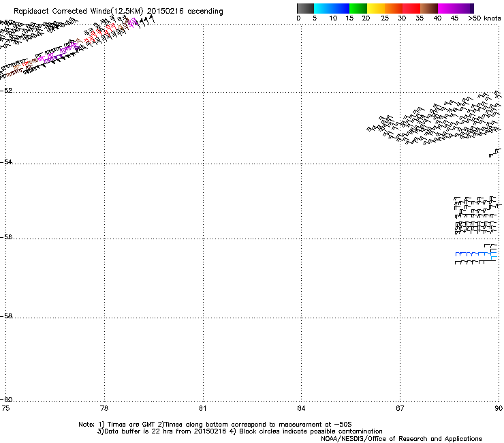Screen dimensions: 504x443
Task: Click latitude label '-54' on left axis
Action: coord(6,162)
